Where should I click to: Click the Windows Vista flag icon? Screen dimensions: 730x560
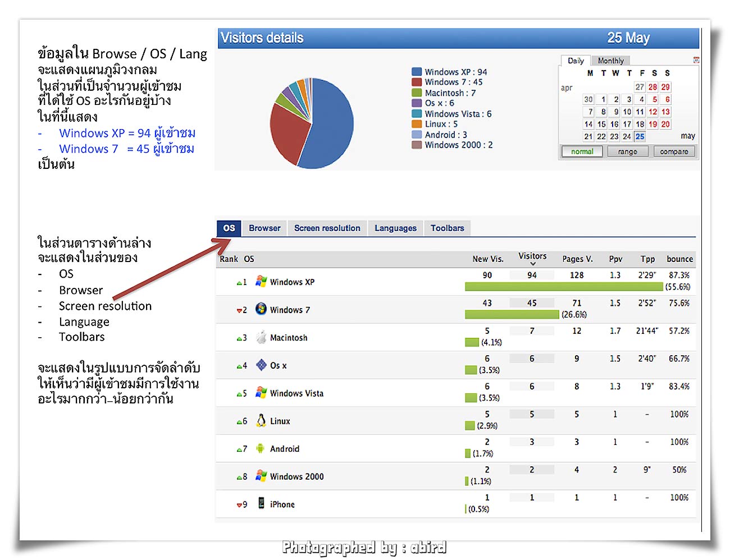[261, 392]
